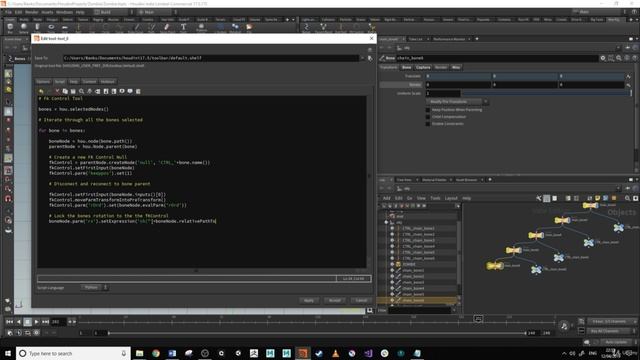
Task: Click the Accept button in the tool dialog
Action: 335,300
